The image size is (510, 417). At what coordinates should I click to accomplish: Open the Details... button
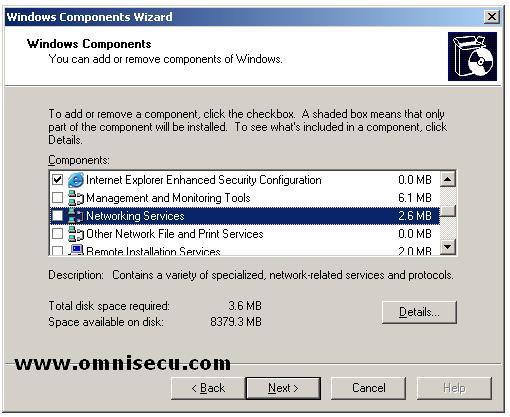(419, 312)
